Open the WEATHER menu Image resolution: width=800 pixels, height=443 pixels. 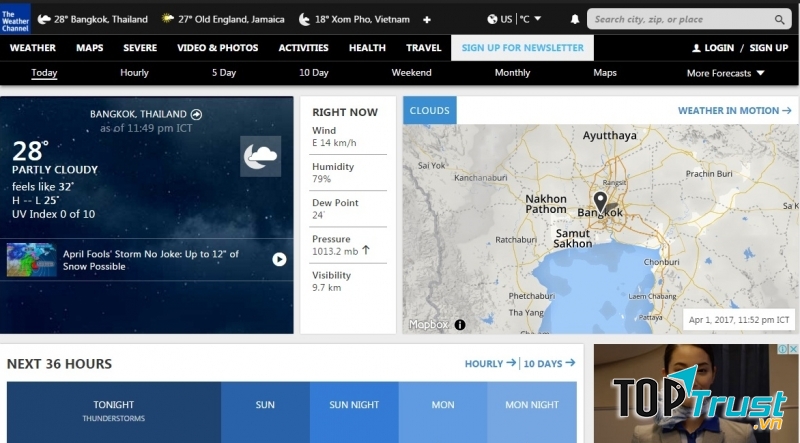[x=33, y=48]
